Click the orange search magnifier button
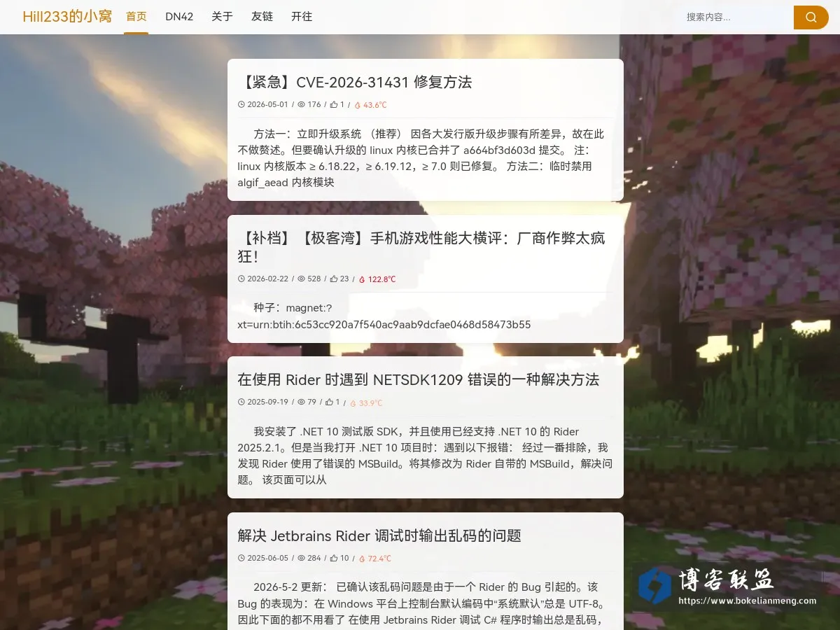 (x=811, y=17)
